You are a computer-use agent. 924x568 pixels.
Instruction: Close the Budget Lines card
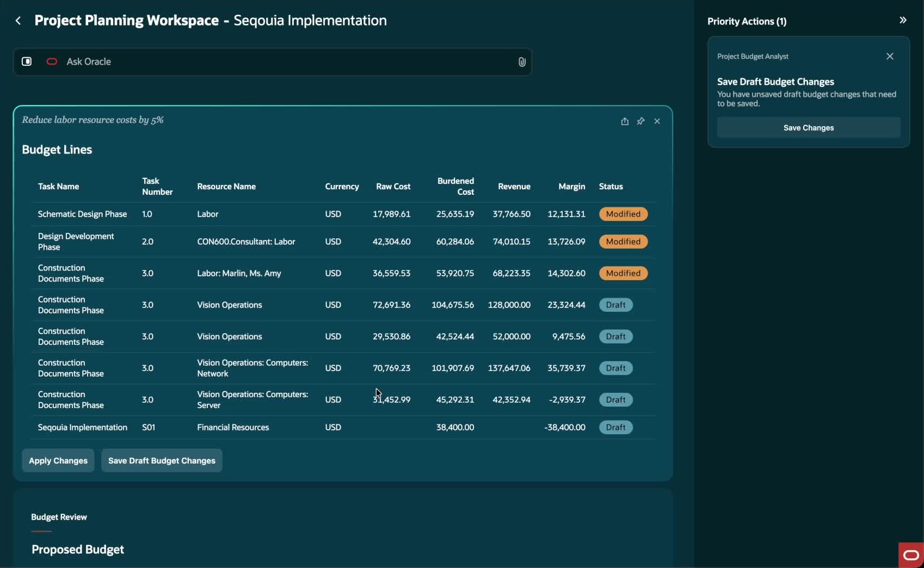(657, 121)
